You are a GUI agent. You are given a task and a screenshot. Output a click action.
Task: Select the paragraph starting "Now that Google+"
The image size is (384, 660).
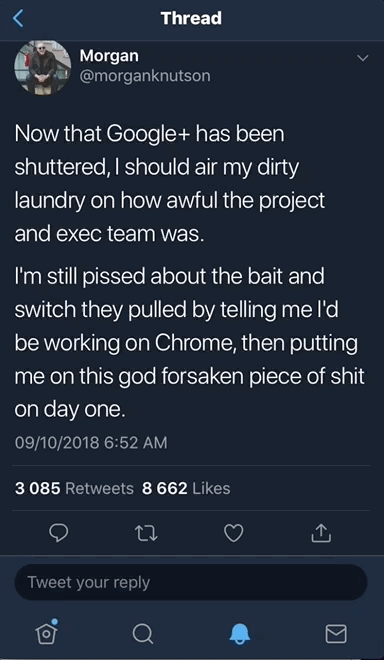170,184
